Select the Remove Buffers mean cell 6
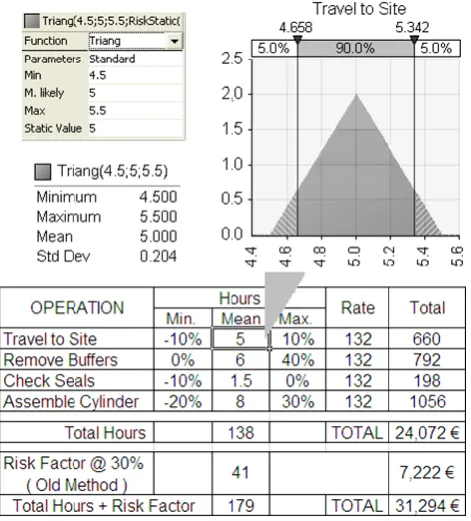This screenshot has width=471, height=521. [241, 360]
